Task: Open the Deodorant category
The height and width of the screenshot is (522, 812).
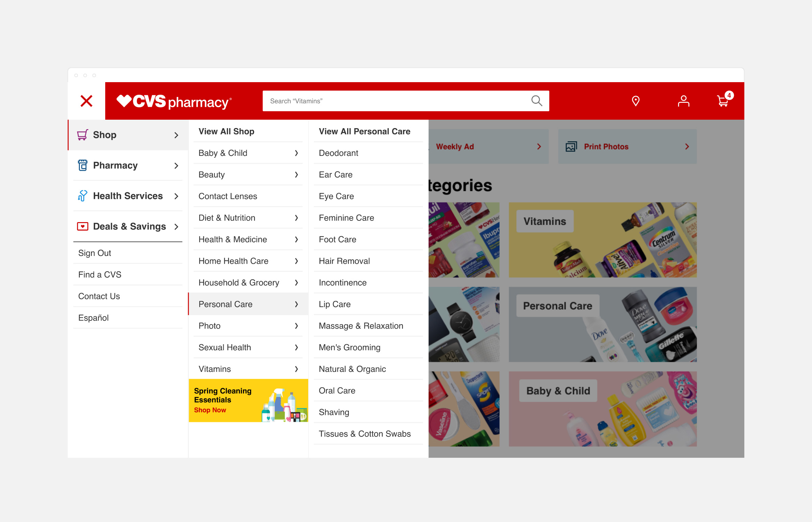Action: point(368,153)
